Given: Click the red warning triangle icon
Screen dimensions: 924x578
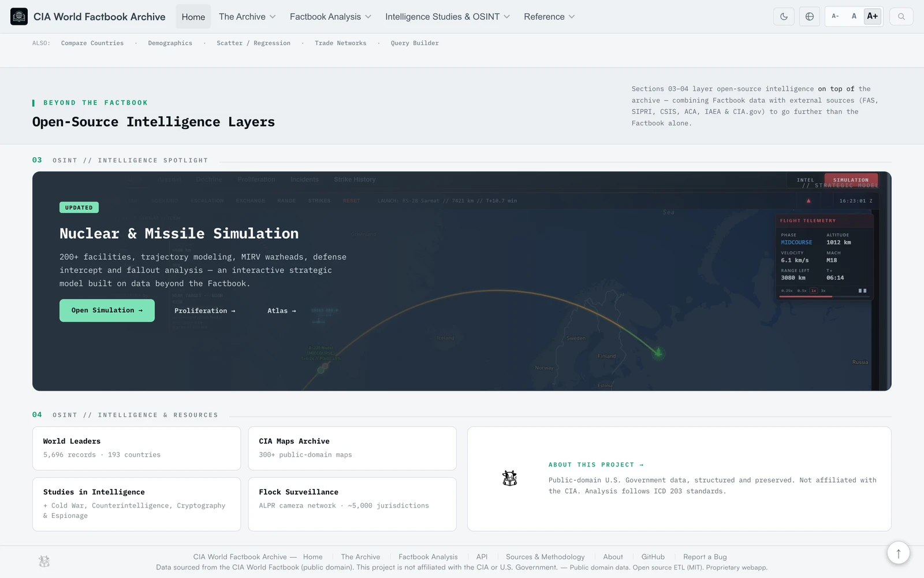Looking at the screenshot, I should pos(808,201).
